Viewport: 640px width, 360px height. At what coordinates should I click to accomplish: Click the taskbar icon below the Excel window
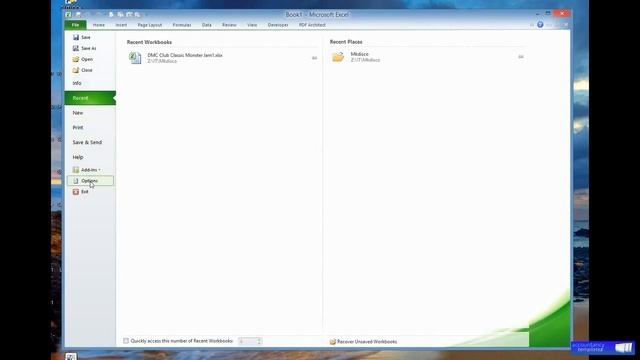71,357
